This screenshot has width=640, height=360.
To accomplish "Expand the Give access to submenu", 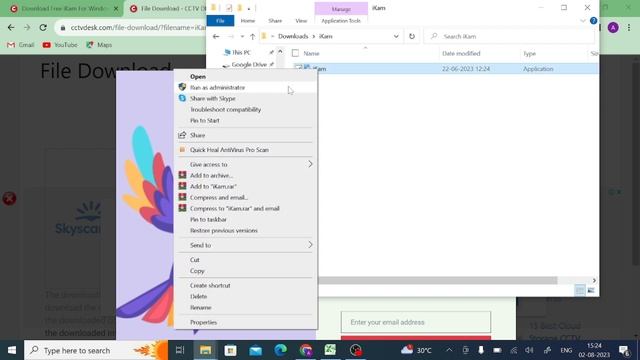I will coord(246,164).
